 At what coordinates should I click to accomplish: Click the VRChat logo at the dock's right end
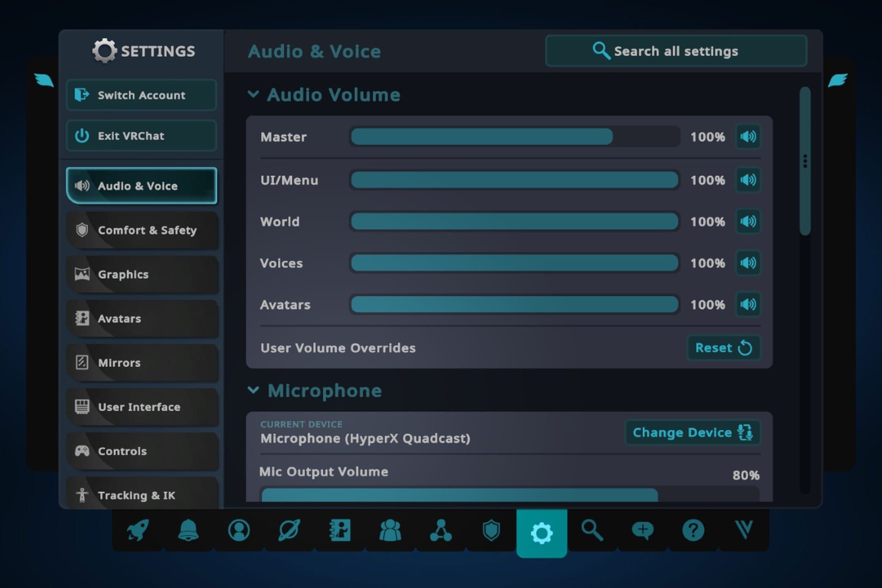744,531
